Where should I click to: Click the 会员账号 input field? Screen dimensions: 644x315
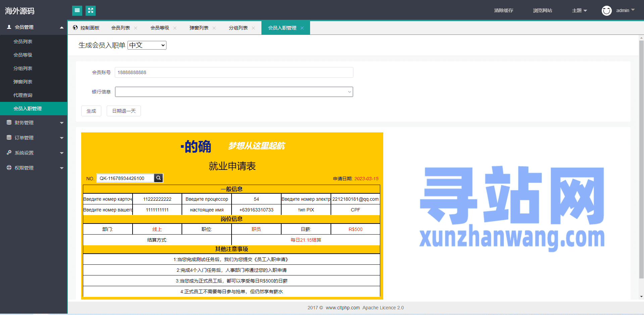click(234, 72)
